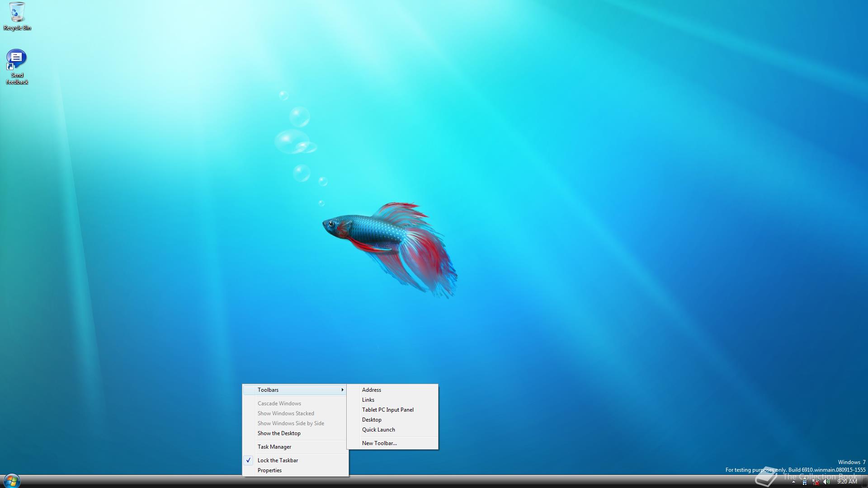Enable the Links toolbar
This screenshot has height=488, width=868.
(392, 399)
